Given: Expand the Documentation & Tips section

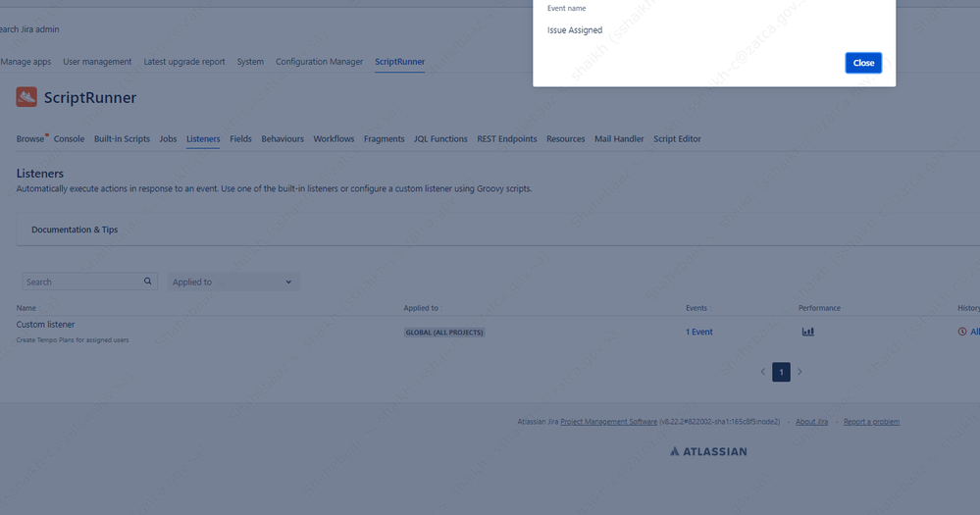Looking at the screenshot, I should 75,230.
